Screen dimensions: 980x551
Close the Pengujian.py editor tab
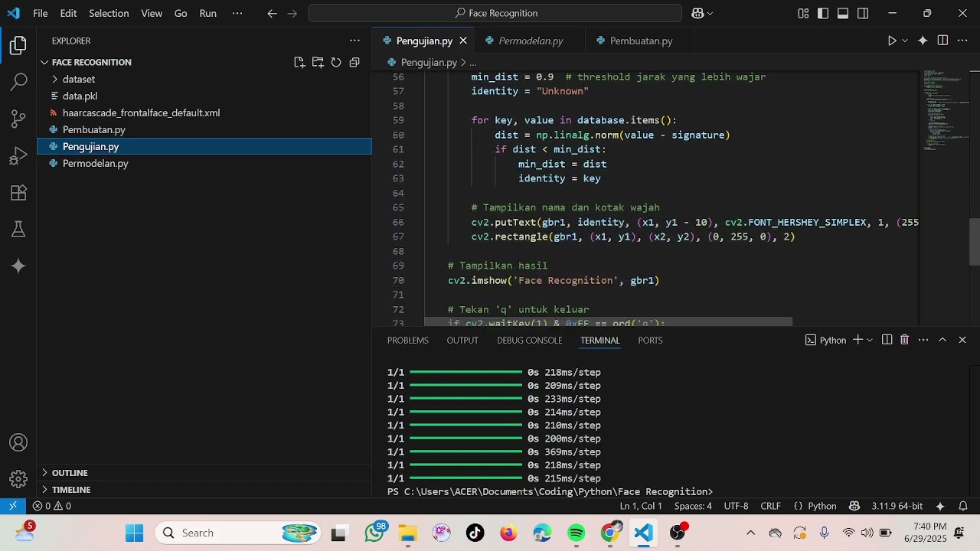462,41
